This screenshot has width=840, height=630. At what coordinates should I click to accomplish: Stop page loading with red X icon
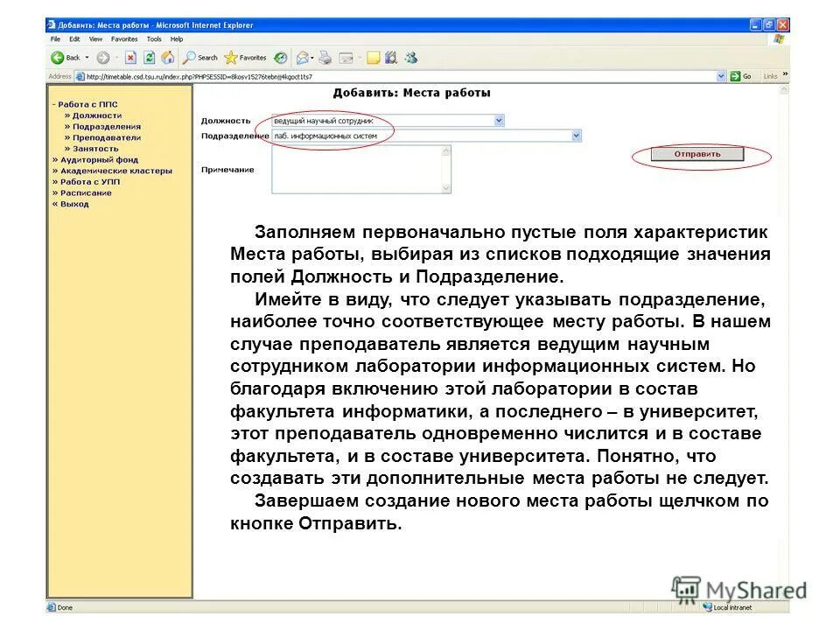[x=130, y=58]
